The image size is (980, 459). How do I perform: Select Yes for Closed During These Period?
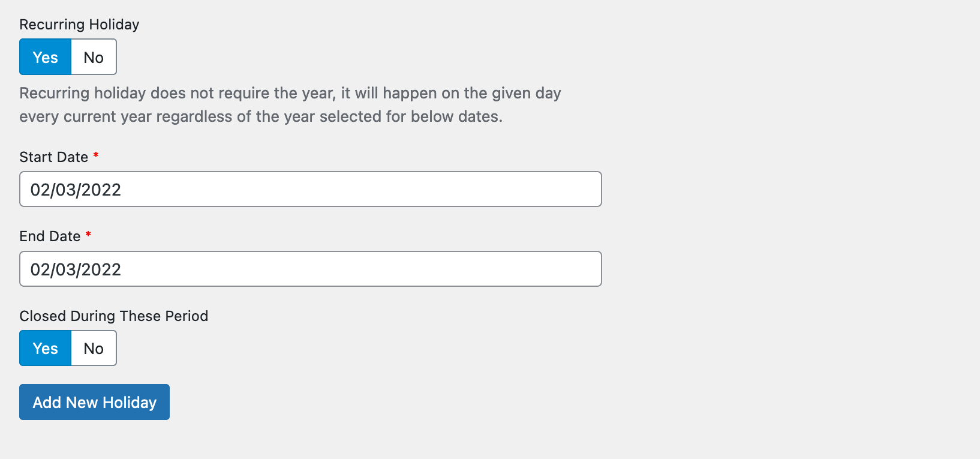coord(46,348)
